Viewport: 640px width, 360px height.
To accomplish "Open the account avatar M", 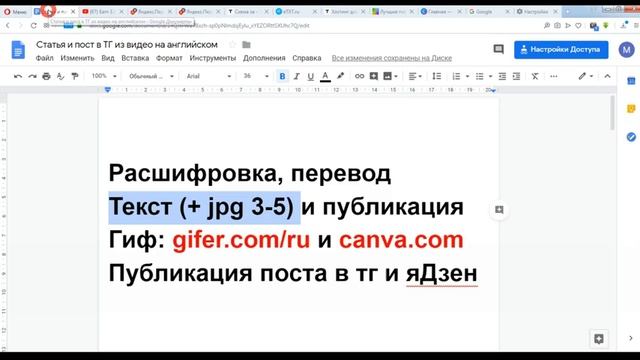I will (626, 50).
